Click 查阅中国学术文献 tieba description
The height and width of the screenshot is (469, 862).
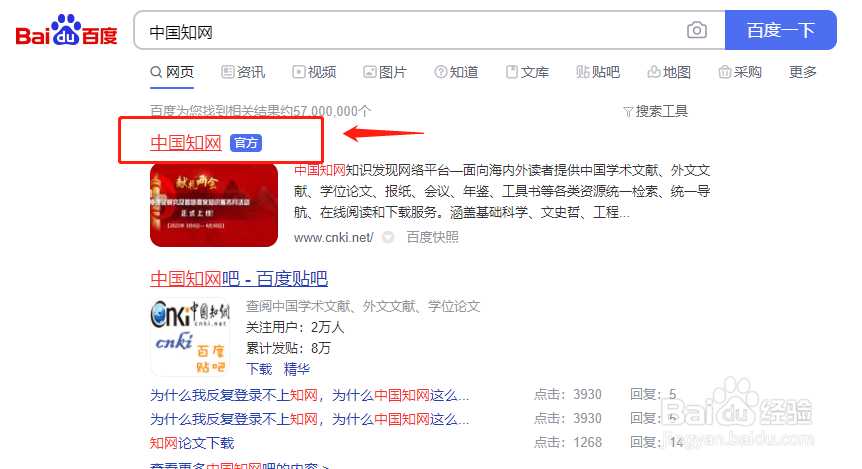click(363, 306)
